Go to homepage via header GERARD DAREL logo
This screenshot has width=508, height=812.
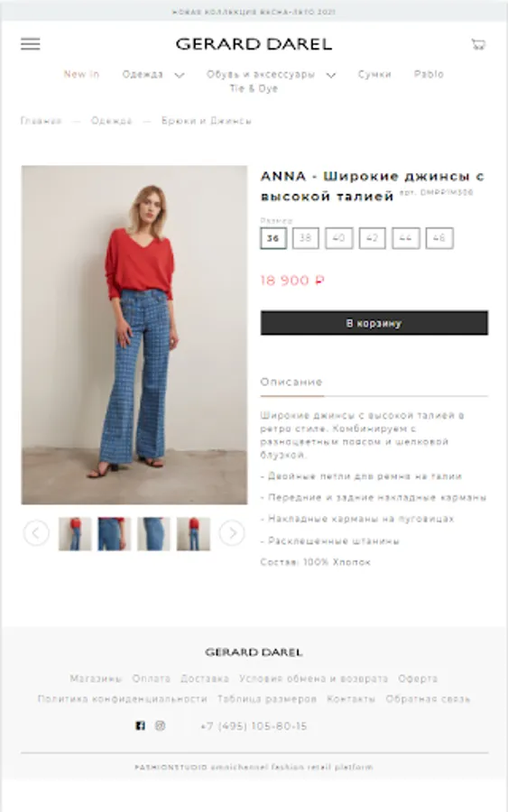tap(254, 44)
